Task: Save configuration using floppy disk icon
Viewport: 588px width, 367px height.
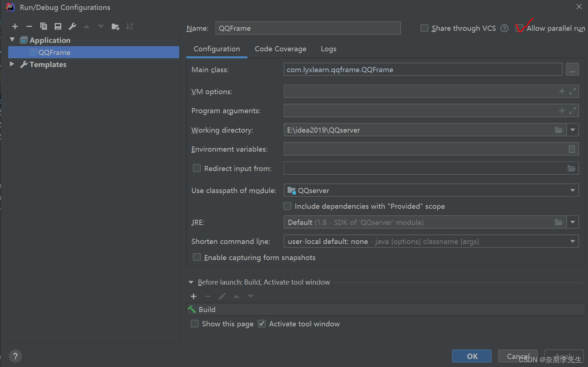Action: click(58, 26)
